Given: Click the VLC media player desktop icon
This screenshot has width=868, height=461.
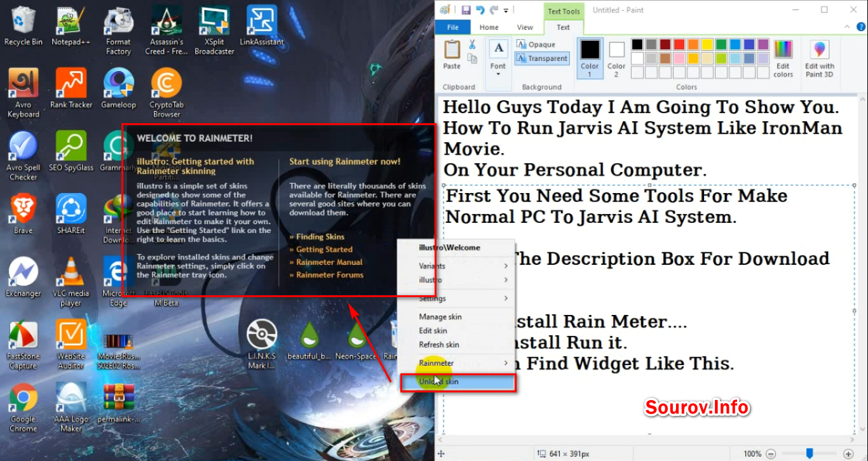Looking at the screenshot, I should [71, 282].
